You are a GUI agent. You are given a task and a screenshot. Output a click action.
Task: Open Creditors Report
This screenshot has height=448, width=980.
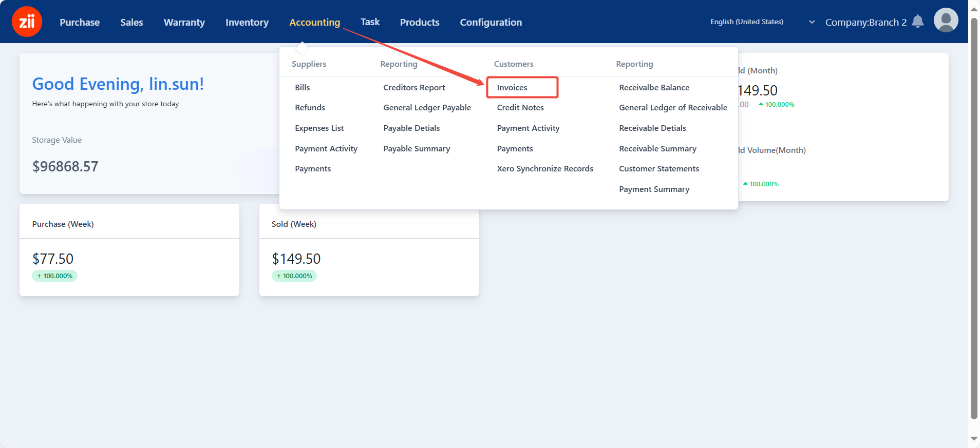click(x=414, y=87)
